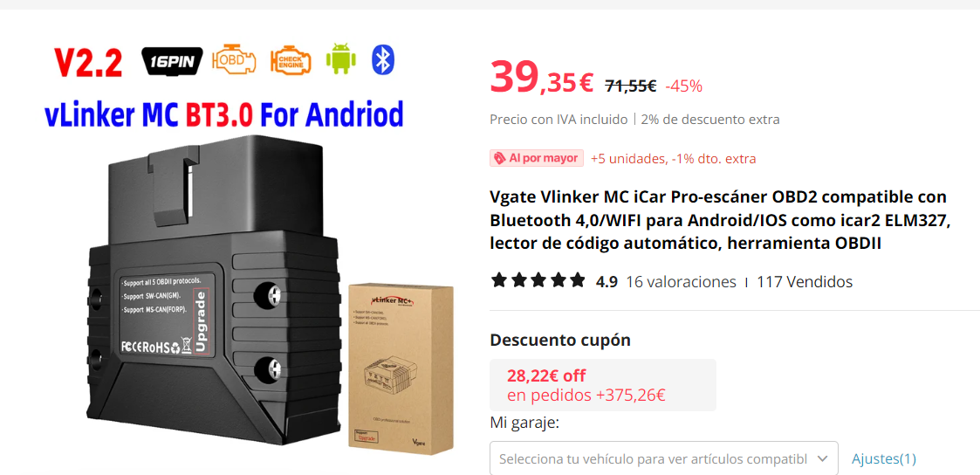Click the Check Engine icon

pyautogui.click(x=291, y=60)
